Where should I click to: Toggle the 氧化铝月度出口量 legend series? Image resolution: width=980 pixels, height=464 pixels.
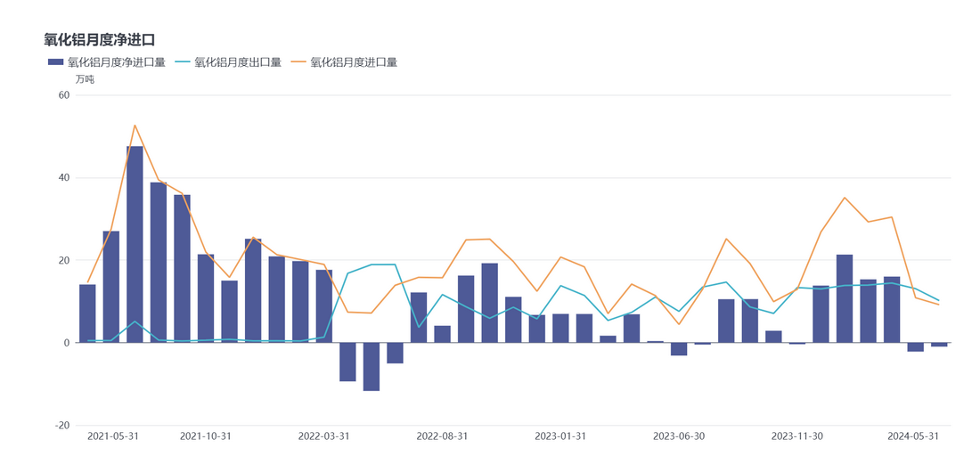click(229, 61)
